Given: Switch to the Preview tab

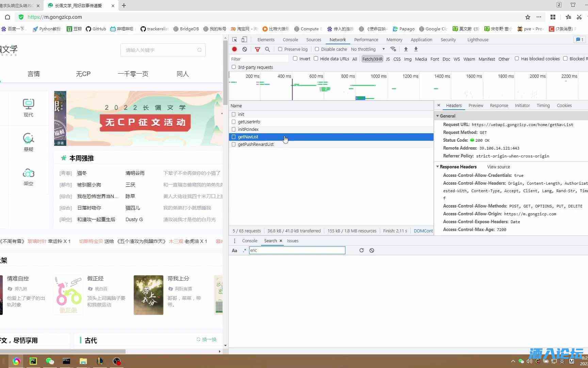Looking at the screenshot, I should coord(476,105).
